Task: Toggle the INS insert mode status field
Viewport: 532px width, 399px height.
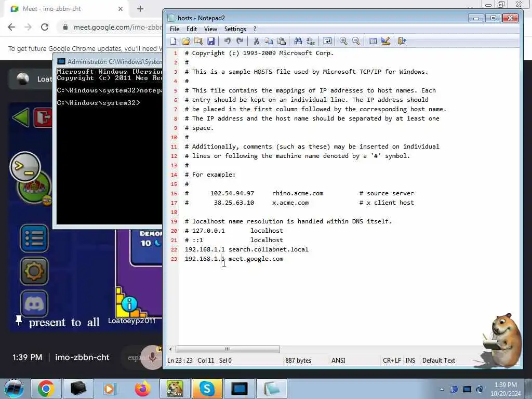Action: pyautogui.click(x=410, y=361)
